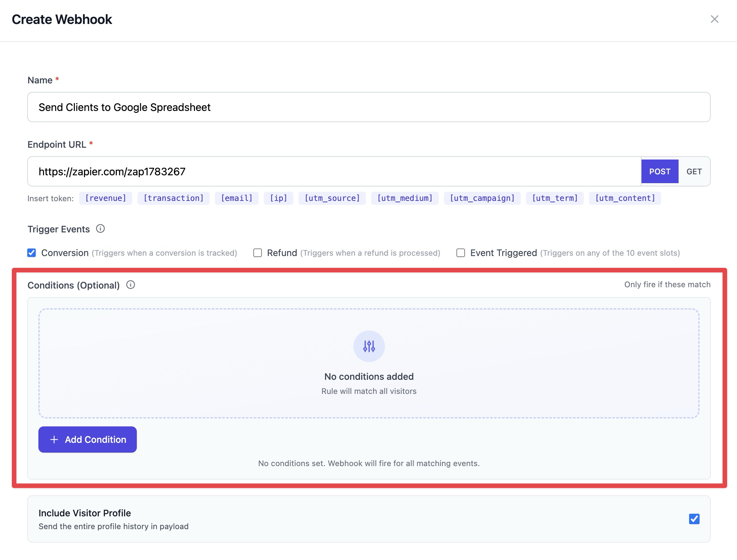Click the 'No conditions set' footer note
The height and width of the screenshot is (560, 737).
pos(369,463)
